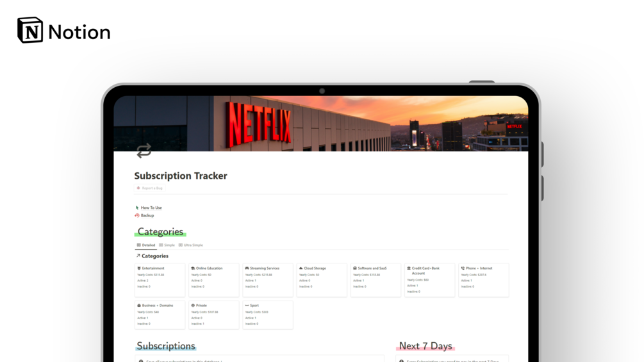This screenshot has width=644, height=362.
Task: Click the Entertainment category icon
Action: [x=139, y=268]
